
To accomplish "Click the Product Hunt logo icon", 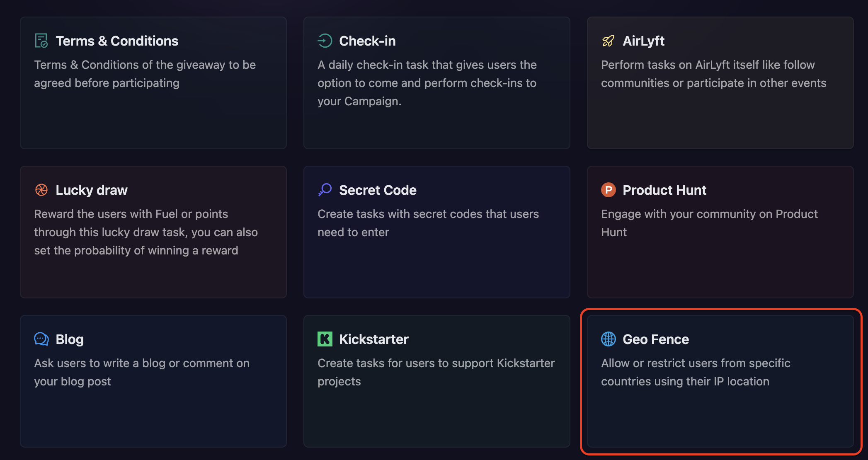I will 608,190.
